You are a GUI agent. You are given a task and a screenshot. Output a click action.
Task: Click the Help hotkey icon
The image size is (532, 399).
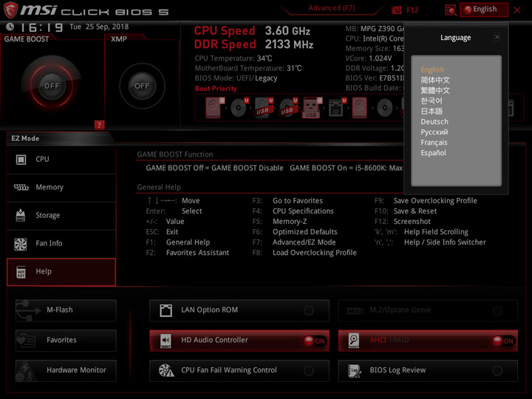coord(21,272)
